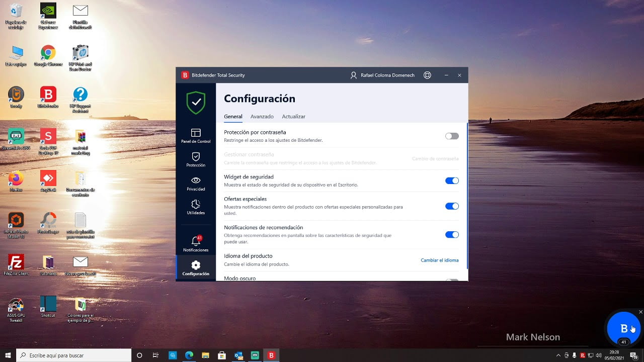The width and height of the screenshot is (644, 362).
Task: Select the Shotcut desktop icon
Action: coord(48,307)
